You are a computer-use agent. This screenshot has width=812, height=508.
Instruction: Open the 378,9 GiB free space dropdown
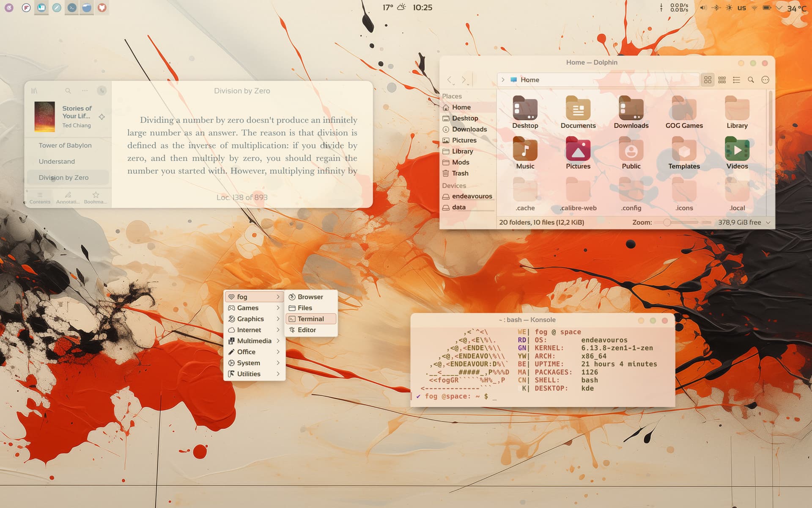pyautogui.click(x=744, y=222)
